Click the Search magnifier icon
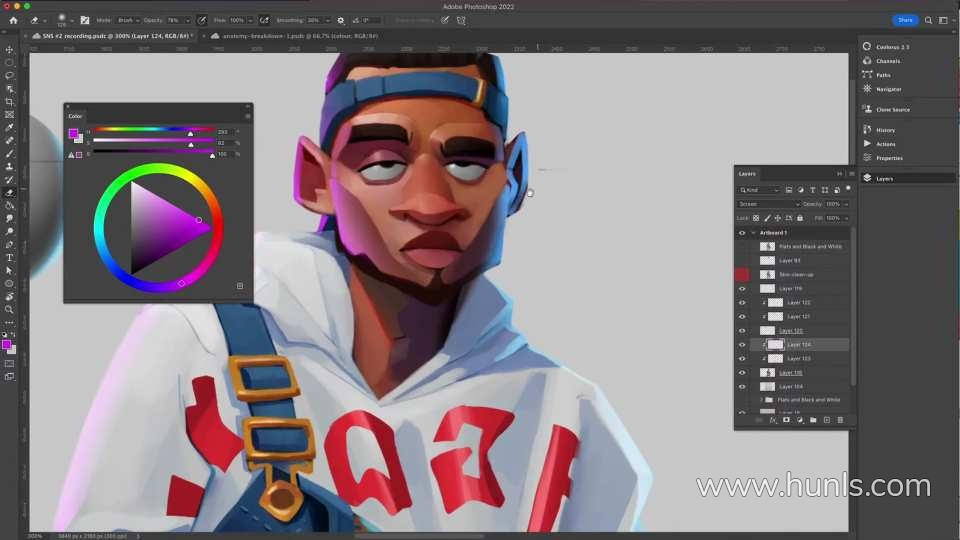The height and width of the screenshot is (540, 960). tap(928, 20)
